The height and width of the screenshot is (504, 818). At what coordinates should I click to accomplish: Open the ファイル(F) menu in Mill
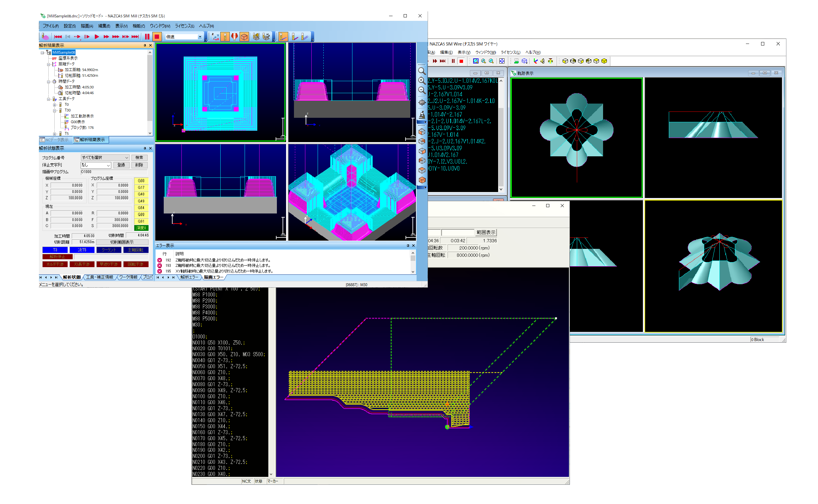coord(50,26)
